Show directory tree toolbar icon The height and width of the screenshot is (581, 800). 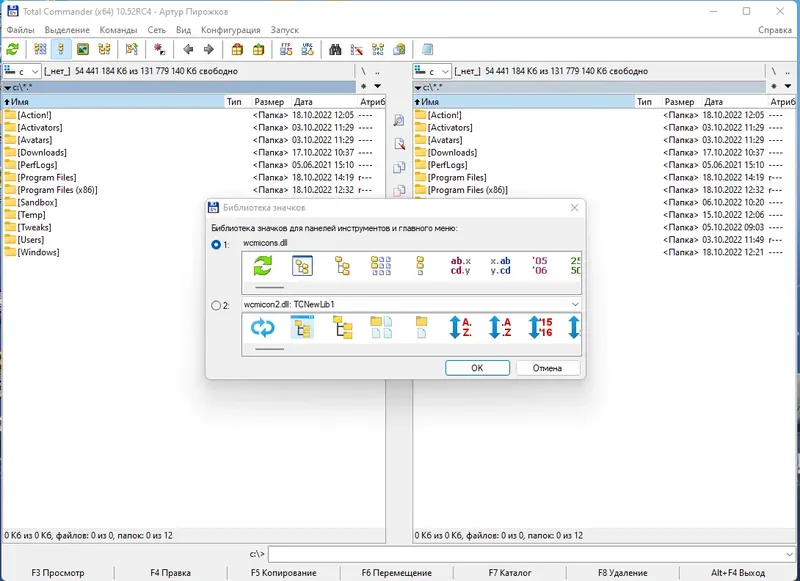coord(104,49)
